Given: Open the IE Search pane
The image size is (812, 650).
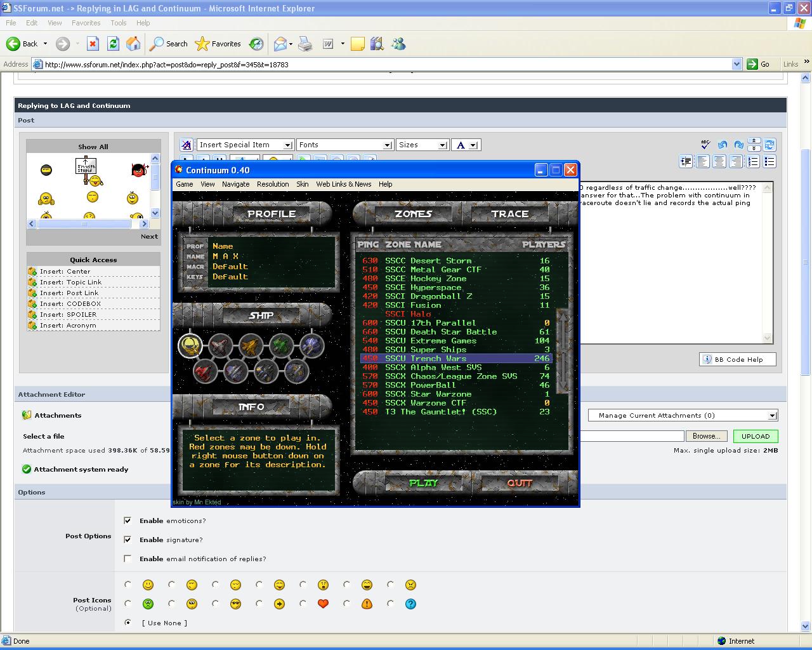Looking at the screenshot, I should coord(168,44).
